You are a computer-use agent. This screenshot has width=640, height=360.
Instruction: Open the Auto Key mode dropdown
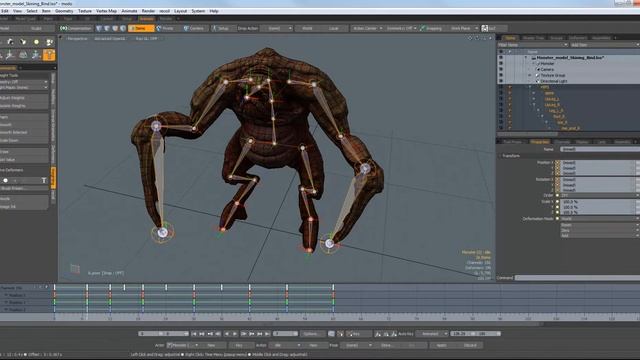tap(432, 334)
